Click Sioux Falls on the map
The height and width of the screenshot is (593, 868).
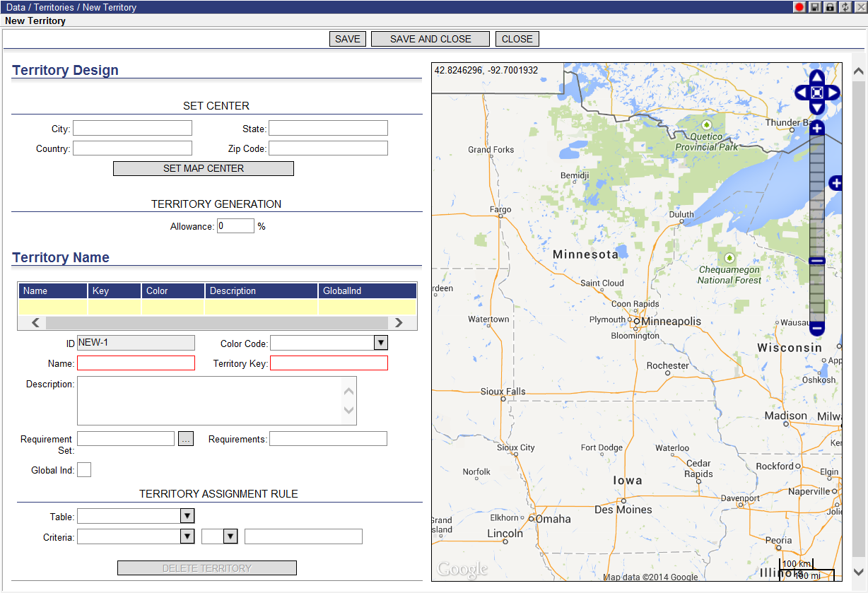coord(503,392)
